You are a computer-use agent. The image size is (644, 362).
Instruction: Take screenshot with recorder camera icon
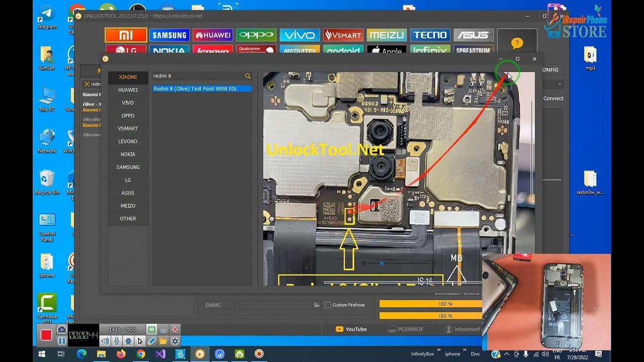[x=61, y=330]
